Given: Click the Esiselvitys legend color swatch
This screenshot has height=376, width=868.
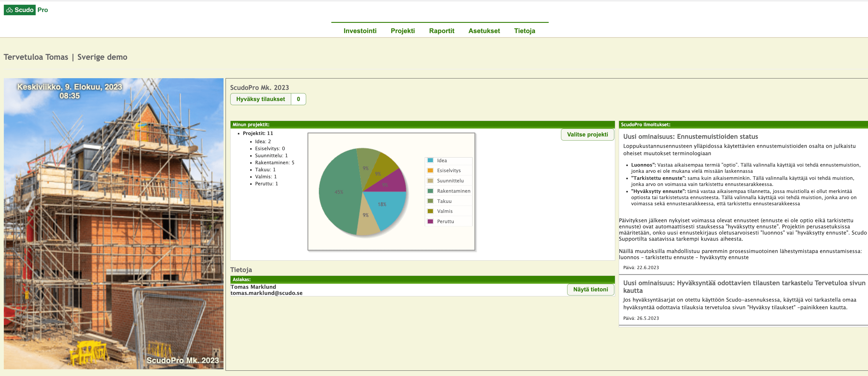Looking at the screenshot, I should pyautogui.click(x=430, y=170).
